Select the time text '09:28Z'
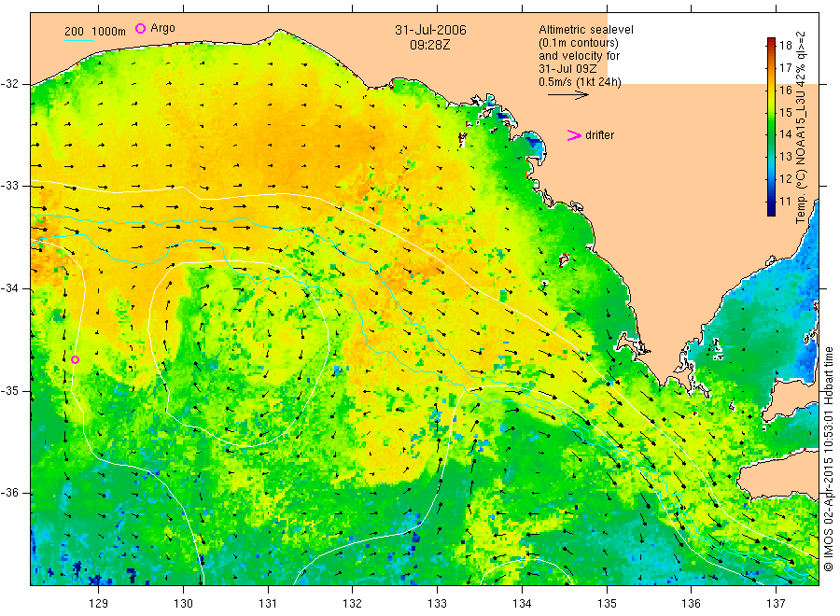The height and width of the screenshot is (616, 840). (430, 45)
